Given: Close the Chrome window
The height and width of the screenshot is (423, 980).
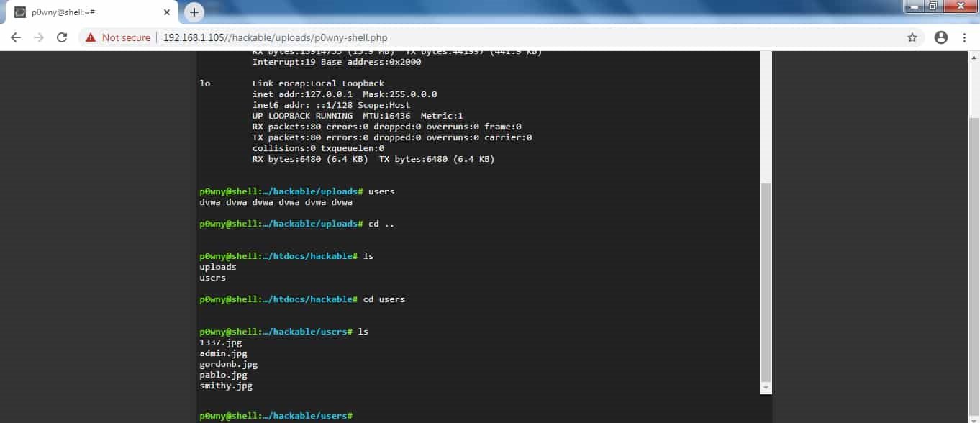Looking at the screenshot, I should click(960, 6).
